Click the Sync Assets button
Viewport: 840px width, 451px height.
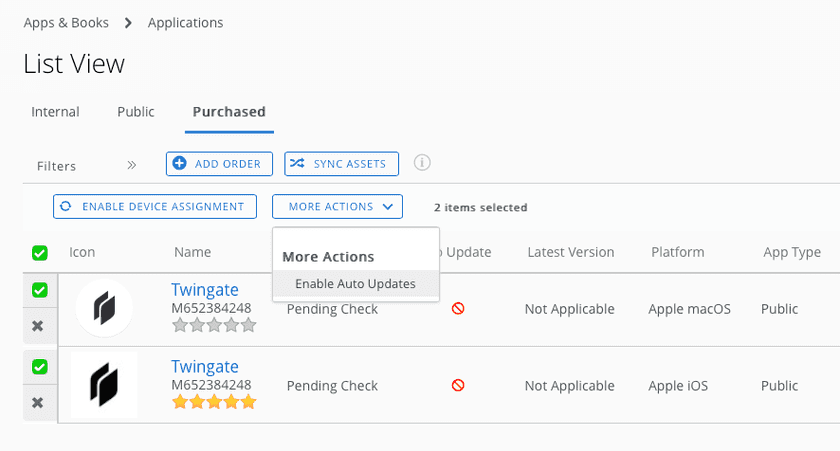click(x=342, y=164)
